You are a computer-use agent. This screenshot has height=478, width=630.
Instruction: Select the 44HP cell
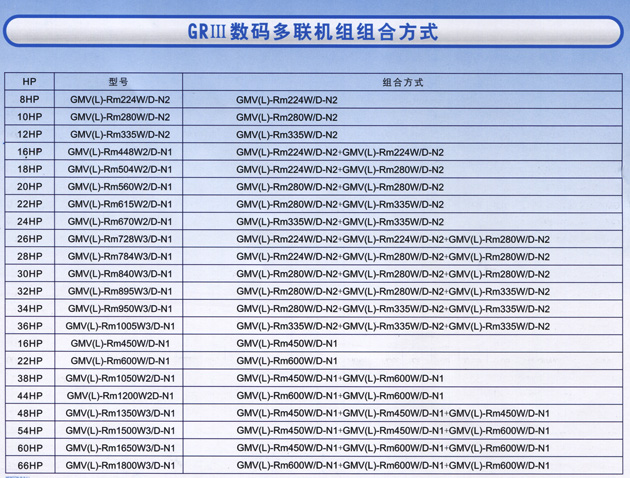pos(30,396)
